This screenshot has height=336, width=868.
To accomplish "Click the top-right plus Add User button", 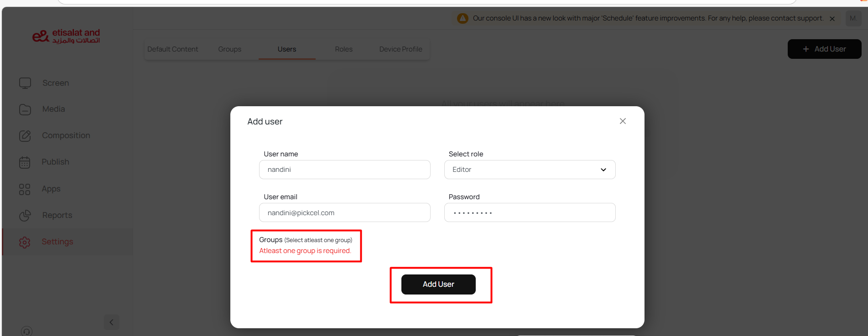I will tap(824, 49).
